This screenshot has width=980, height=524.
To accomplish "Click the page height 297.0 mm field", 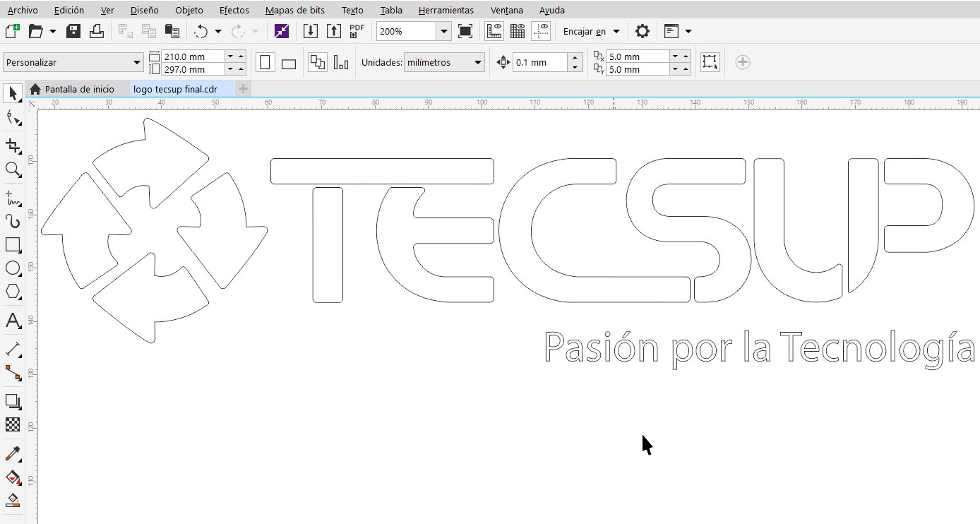I will pyautogui.click(x=193, y=69).
